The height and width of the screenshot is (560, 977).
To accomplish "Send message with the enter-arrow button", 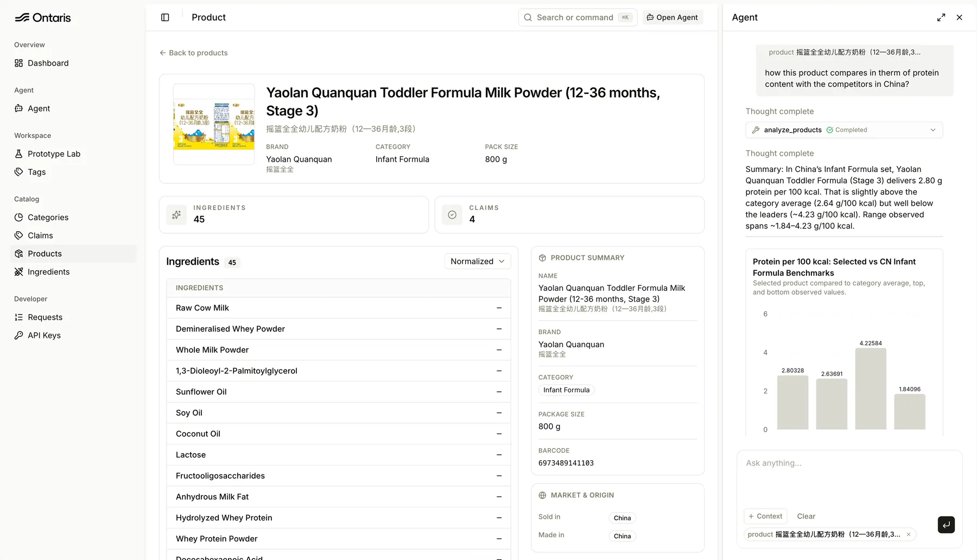I will pos(946,525).
